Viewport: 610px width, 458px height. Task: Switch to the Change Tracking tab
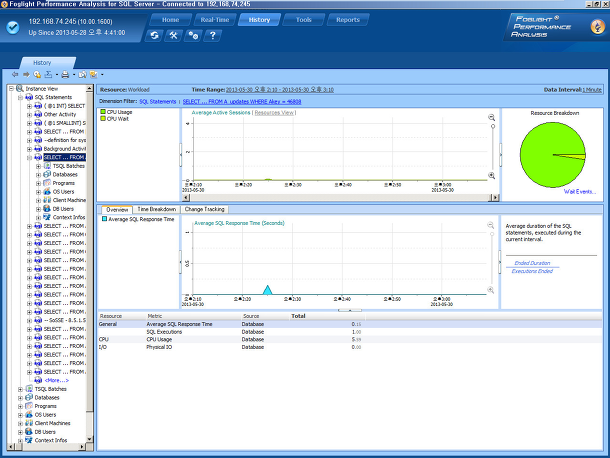(205, 209)
